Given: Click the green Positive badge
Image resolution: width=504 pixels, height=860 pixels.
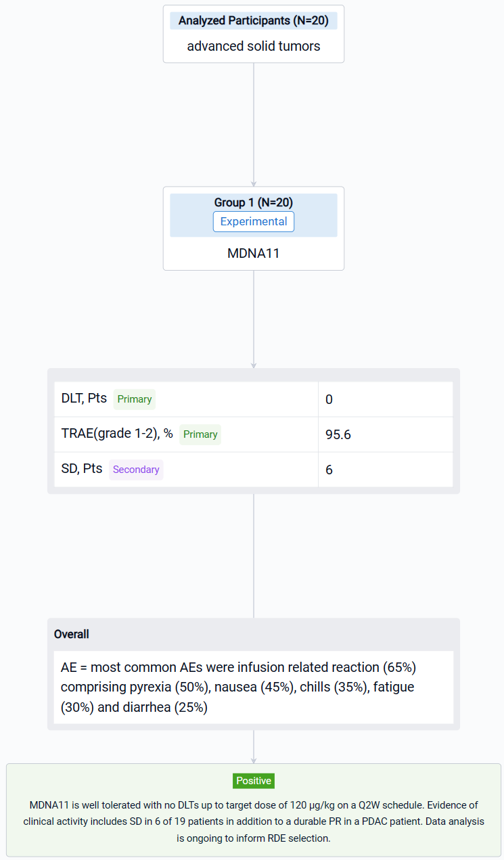Looking at the screenshot, I should (x=253, y=781).
